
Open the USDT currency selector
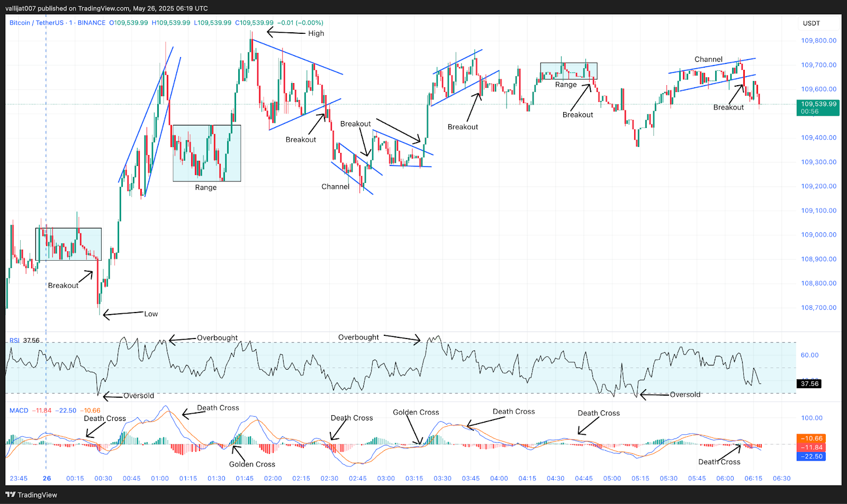click(811, 23)
